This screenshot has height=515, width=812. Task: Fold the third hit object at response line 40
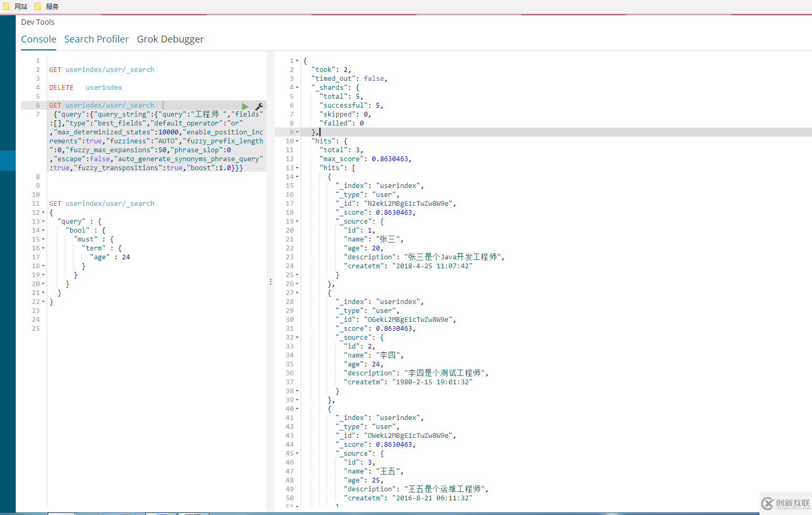point(297,409)
